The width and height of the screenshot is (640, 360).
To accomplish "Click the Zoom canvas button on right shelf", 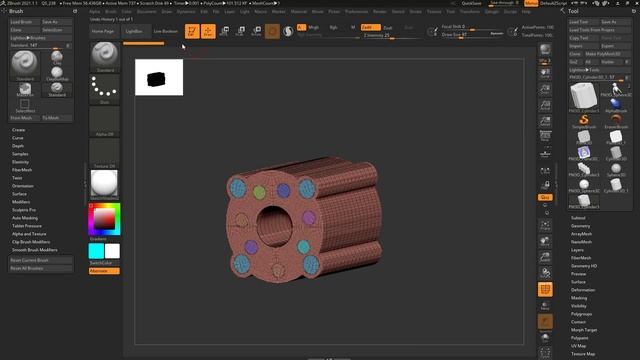I will pyautogui.click(x=545, y=89).
